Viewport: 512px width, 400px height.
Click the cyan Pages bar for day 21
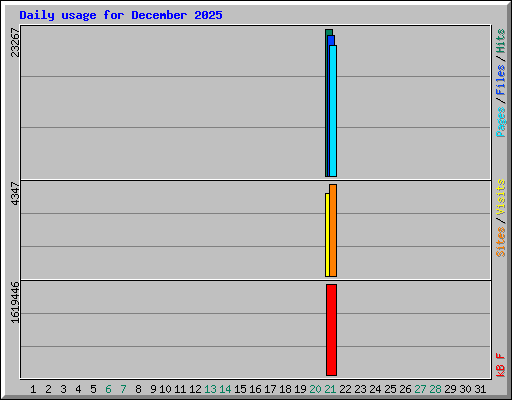tap(333, 111)
